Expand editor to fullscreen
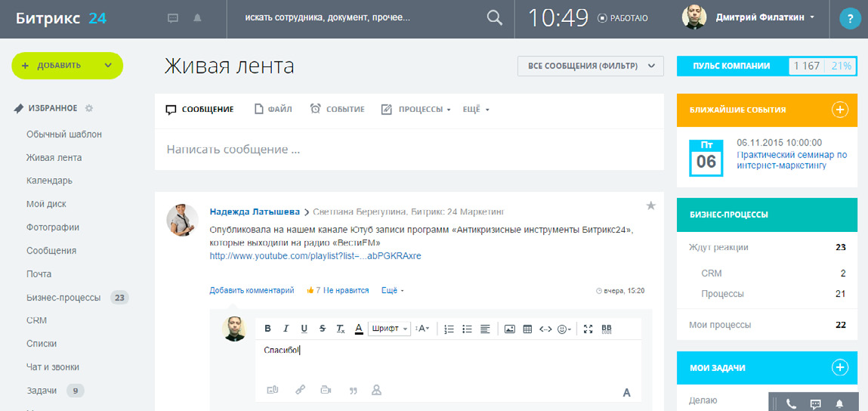Viewport: 868px width, 411px height. [x=588, y=329]
